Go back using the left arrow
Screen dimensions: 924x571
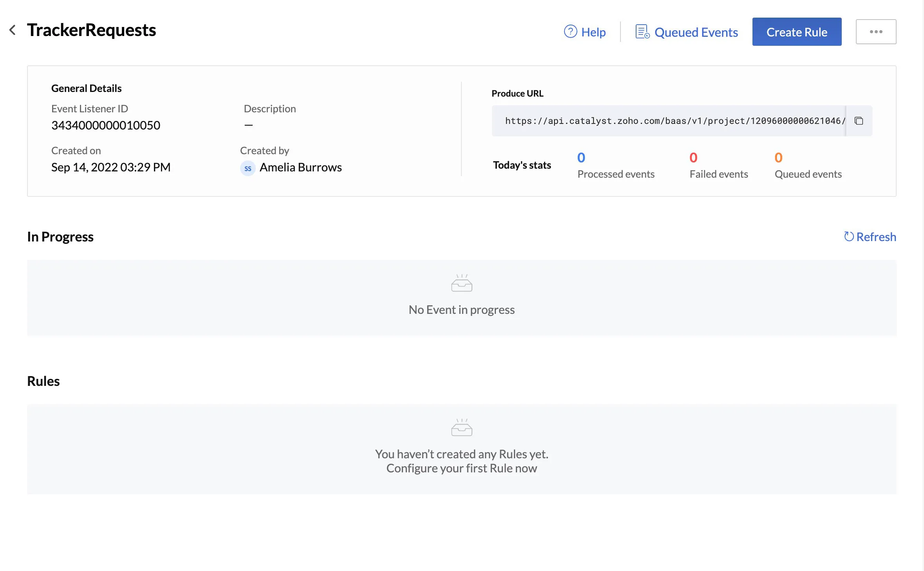[x=13, y=30]
